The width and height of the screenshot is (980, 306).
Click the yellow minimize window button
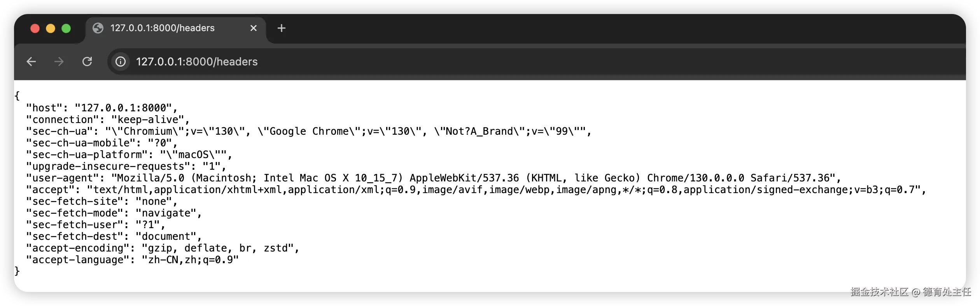51,28
